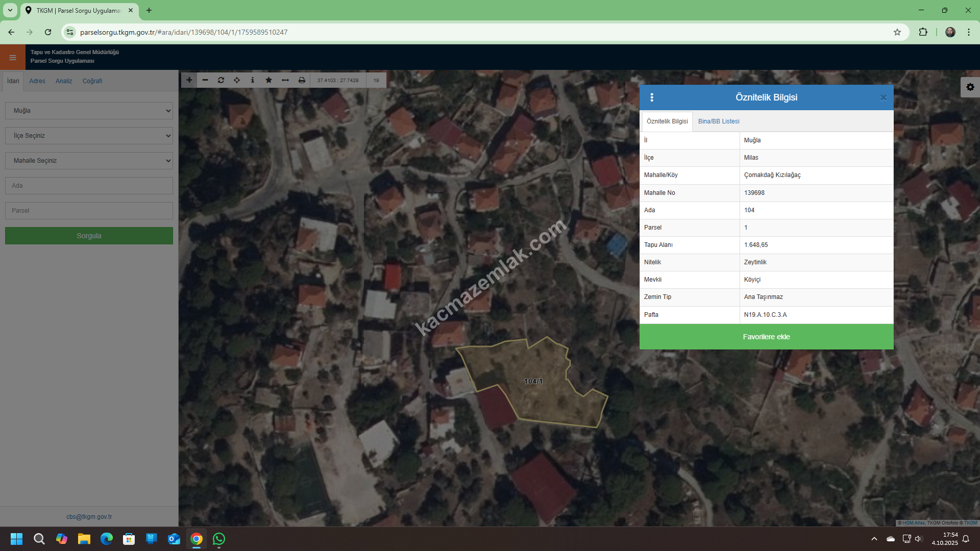Open favorites star icon in map toolbar

pos(268,80)
